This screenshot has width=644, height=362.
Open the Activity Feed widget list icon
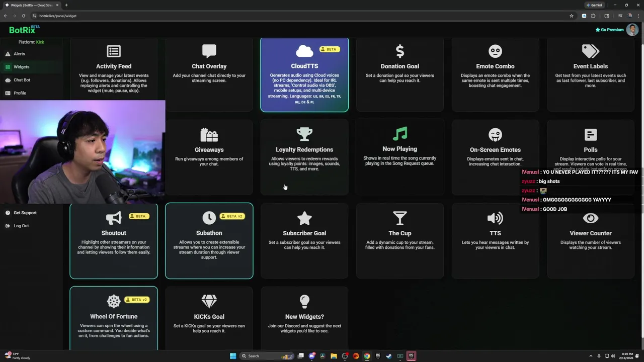coord(114,51)
